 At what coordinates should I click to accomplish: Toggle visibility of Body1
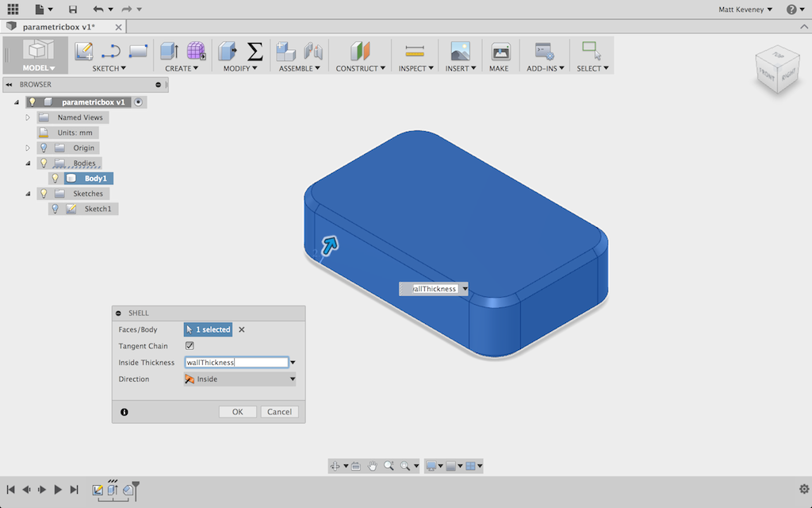pos(53,178)
